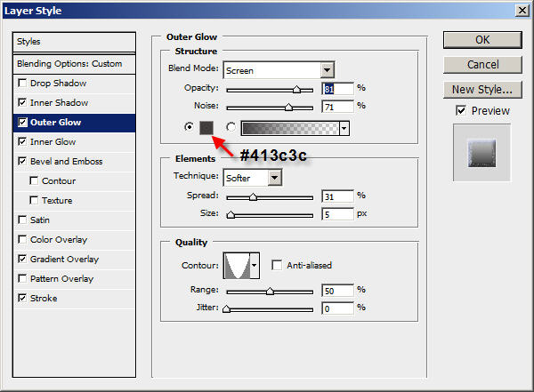Uncheck the Inner Shadow checkbox
The image size is (534, 392).
[22, 102]
